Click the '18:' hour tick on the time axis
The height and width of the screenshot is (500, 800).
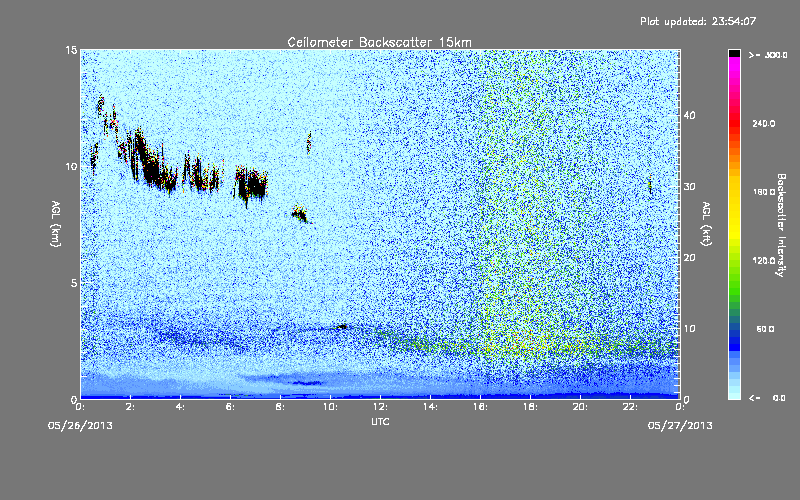point(530,407)
